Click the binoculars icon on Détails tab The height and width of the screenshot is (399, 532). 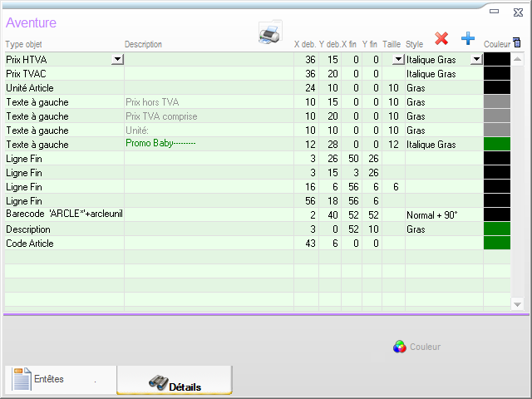coord(158,383)
